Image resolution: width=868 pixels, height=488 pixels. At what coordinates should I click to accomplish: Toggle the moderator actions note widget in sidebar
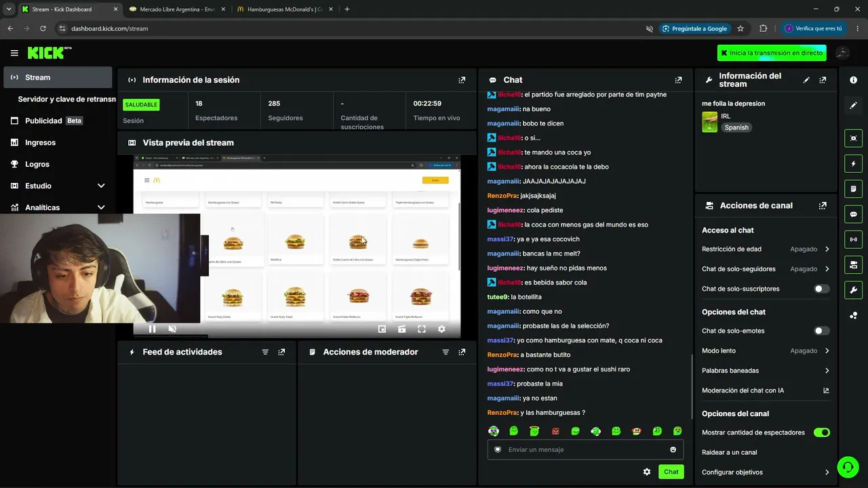(853, 188)
